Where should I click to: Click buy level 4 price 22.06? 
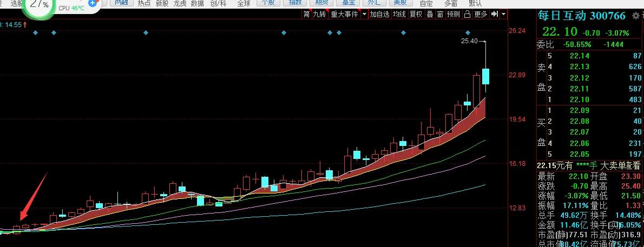pyautogui.click(x=579, y=143)
